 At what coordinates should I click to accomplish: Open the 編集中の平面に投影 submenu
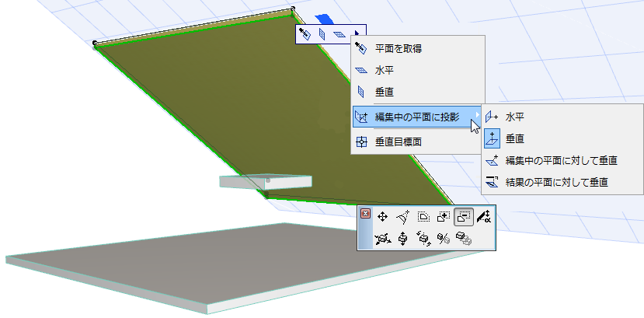pyautogui.click(x=417, y=117)
